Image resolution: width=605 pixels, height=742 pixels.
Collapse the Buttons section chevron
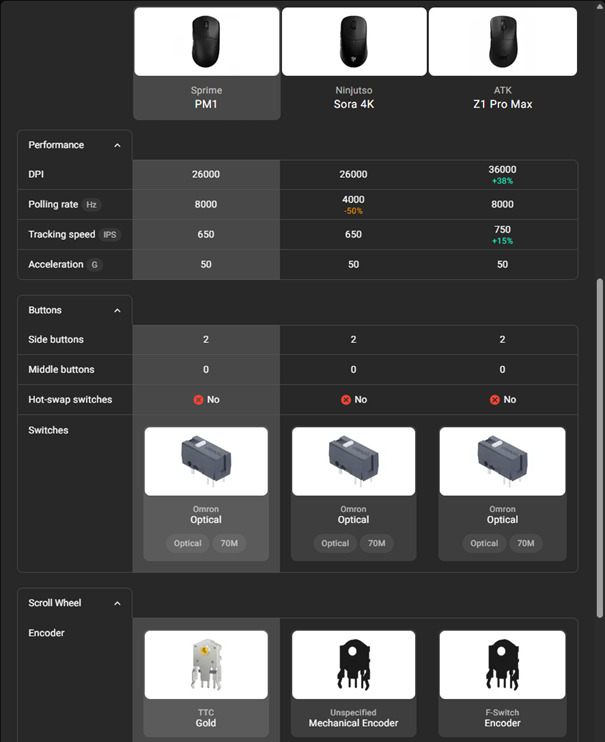tap(117, 310)
